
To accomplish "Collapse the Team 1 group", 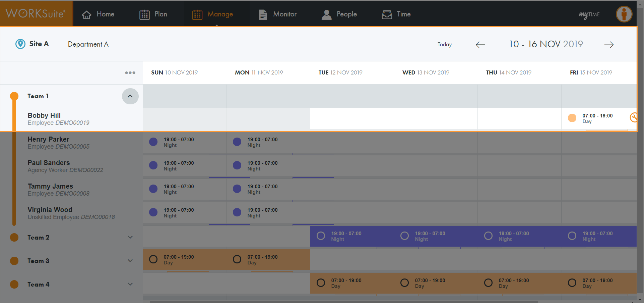I will pos(130,96).
